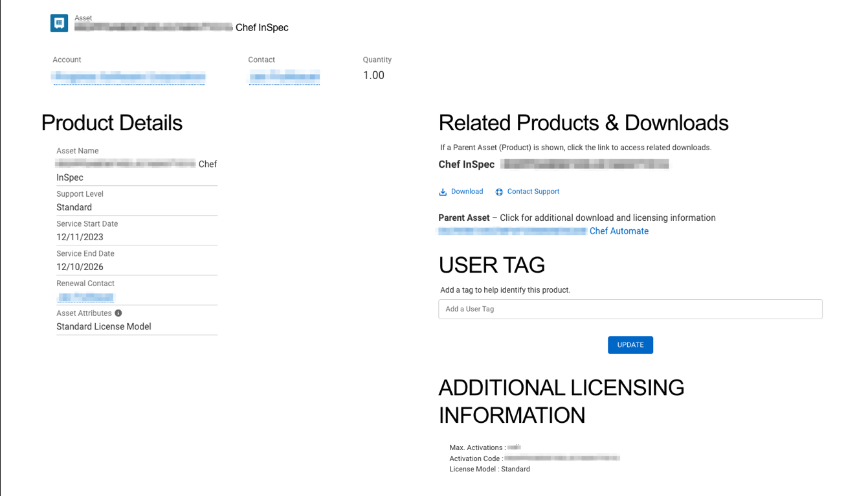The image size is (868, 496).
Task: Click the Standard License Model attribute value
Action: (104, 326)
